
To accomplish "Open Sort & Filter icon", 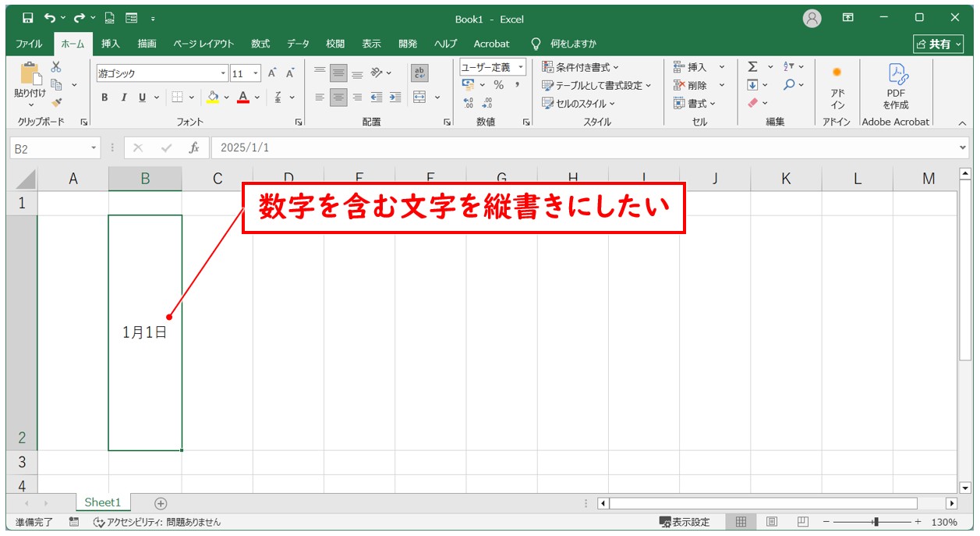I will coord(789,67).
